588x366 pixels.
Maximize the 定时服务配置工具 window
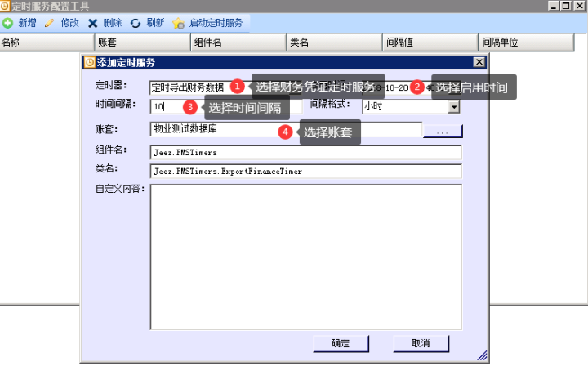(x=566, y=6)
